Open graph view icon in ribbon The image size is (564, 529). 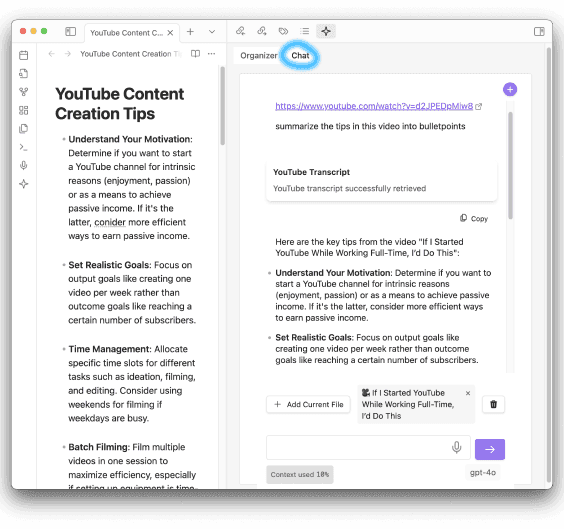point(24,92)
